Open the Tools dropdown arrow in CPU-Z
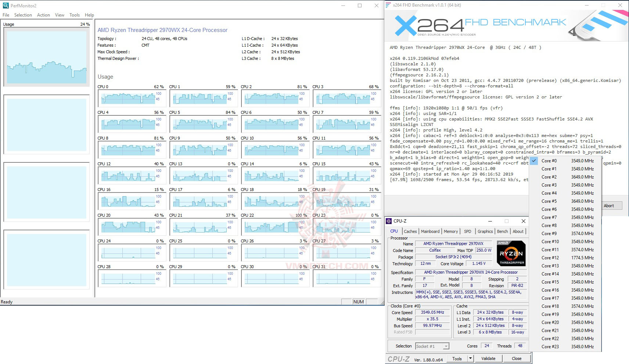 pyautogui.click(x=470, y=358)
